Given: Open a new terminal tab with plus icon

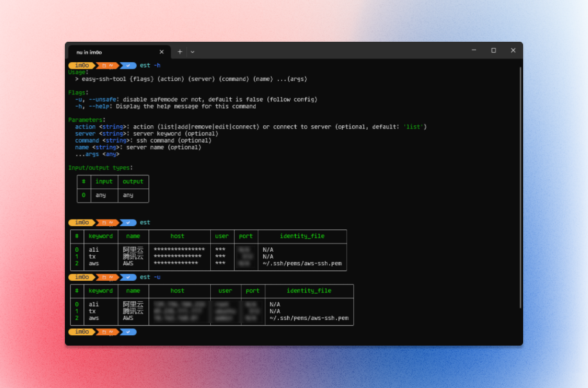Looking at the screenshot, I should click(x=180, y=52).
